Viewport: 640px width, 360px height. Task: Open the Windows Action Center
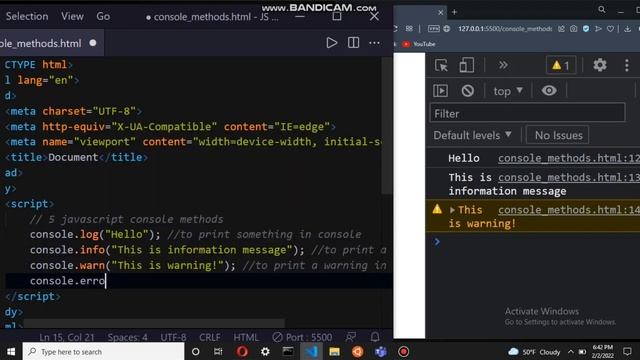627,351
